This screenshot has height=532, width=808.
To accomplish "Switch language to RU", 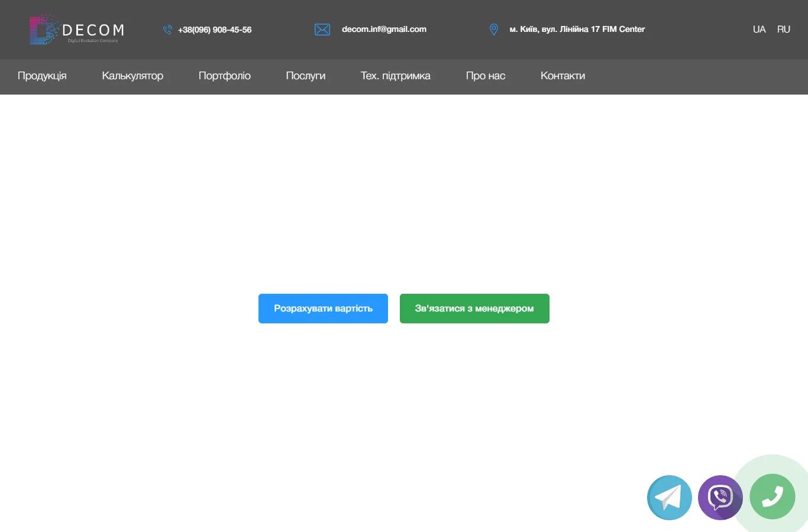I will tap(784, 30).
